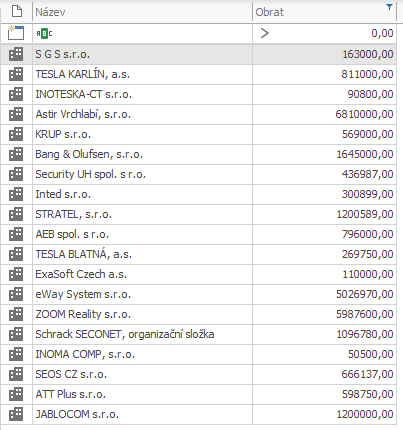The image size is (403, 430).
Task: Click company icon for JABLOCOM s.r.o.
Action: tap(16, 414)
